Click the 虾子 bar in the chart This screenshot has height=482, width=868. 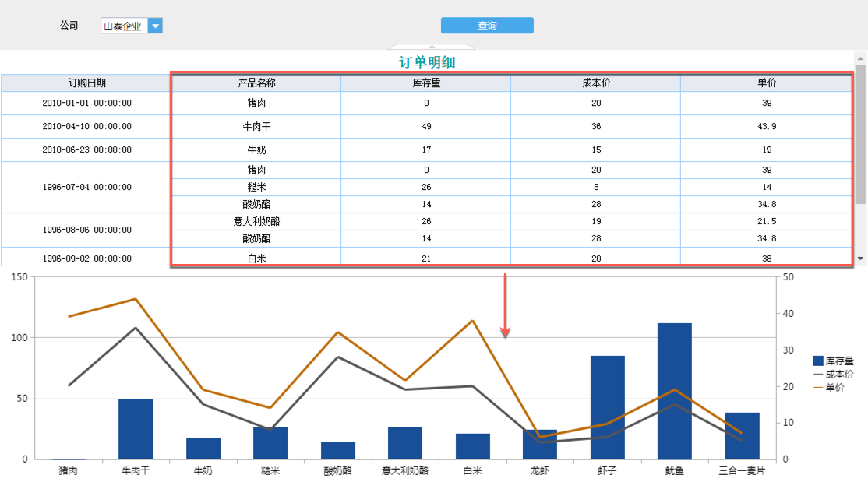(x=607, y=407)
